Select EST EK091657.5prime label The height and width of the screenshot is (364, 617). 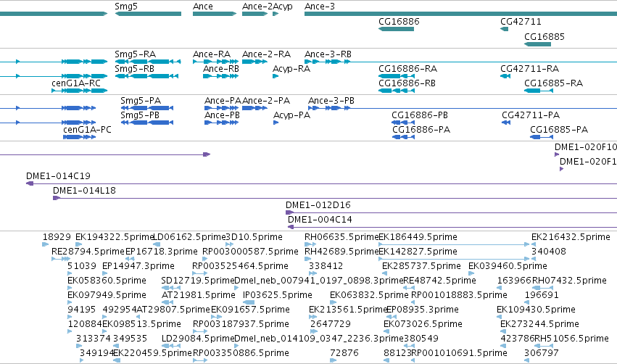coord(250,310)
